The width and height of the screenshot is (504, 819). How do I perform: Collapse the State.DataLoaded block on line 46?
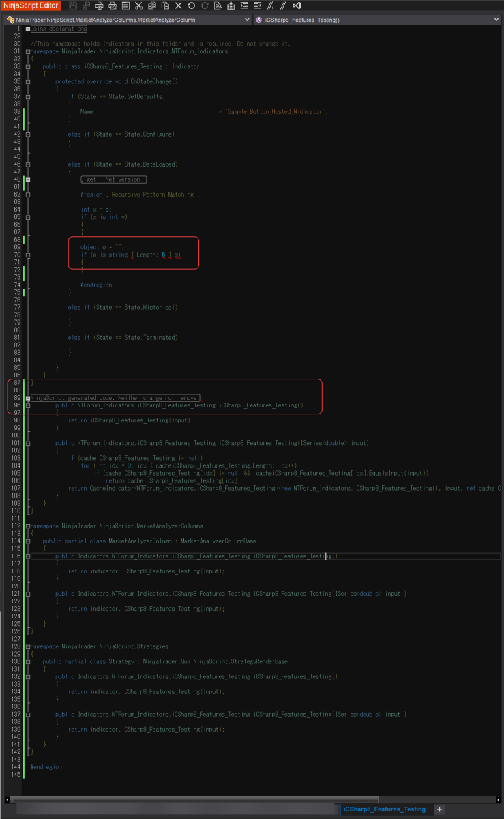[28, 164]
